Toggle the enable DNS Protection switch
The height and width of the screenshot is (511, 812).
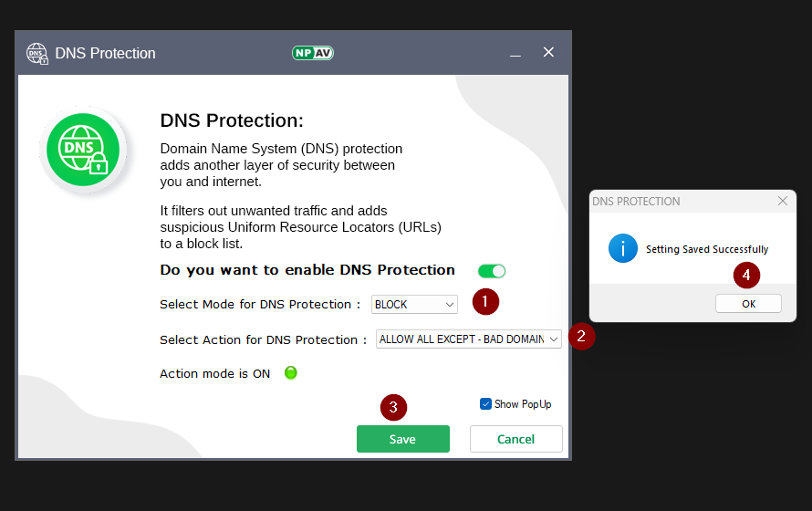coord(492,271)
